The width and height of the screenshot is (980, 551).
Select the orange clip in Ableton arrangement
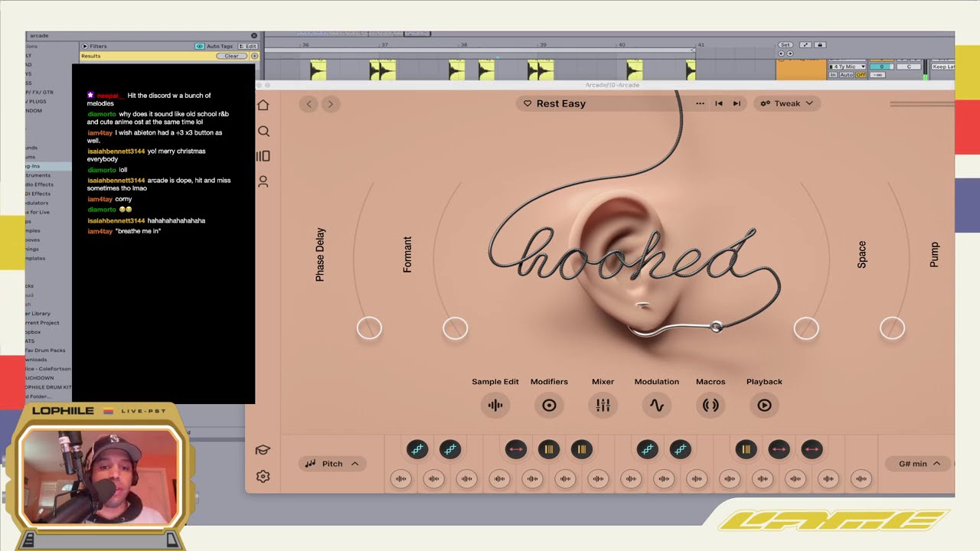pyautogui.click(x=801, y=70)
